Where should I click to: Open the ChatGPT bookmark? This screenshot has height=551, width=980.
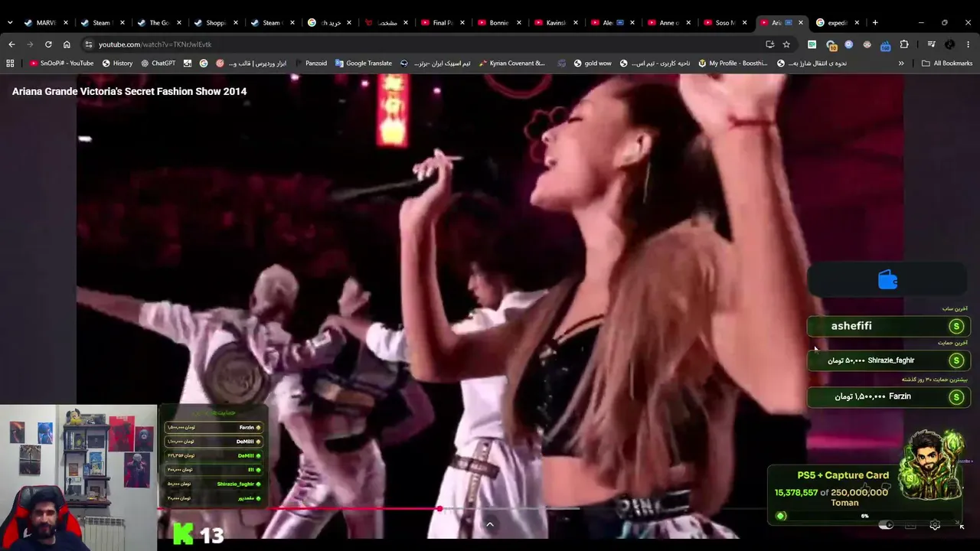click(x=158, y=64)
